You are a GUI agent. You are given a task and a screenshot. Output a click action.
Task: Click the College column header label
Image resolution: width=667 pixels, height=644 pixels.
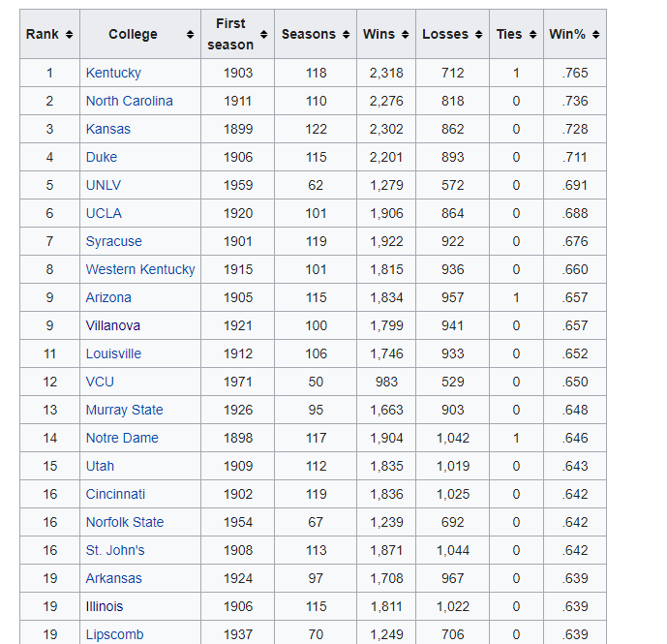133,35
